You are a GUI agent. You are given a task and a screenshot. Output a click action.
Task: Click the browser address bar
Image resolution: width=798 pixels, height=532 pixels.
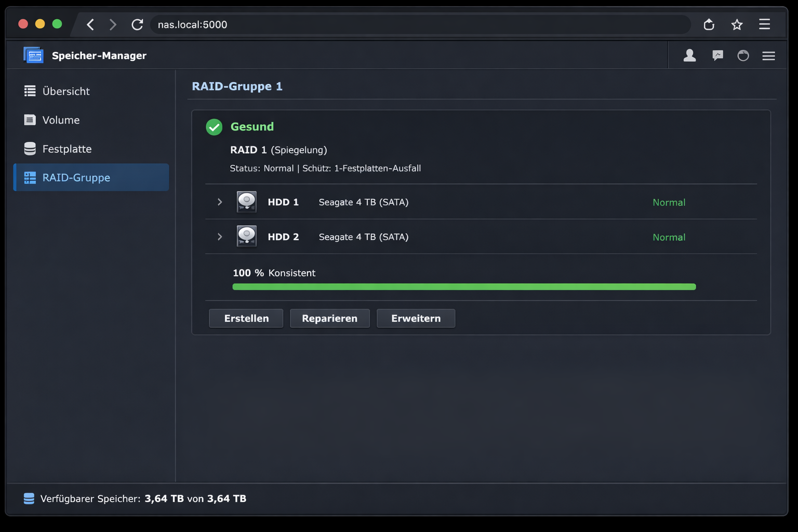pos(364,24)
